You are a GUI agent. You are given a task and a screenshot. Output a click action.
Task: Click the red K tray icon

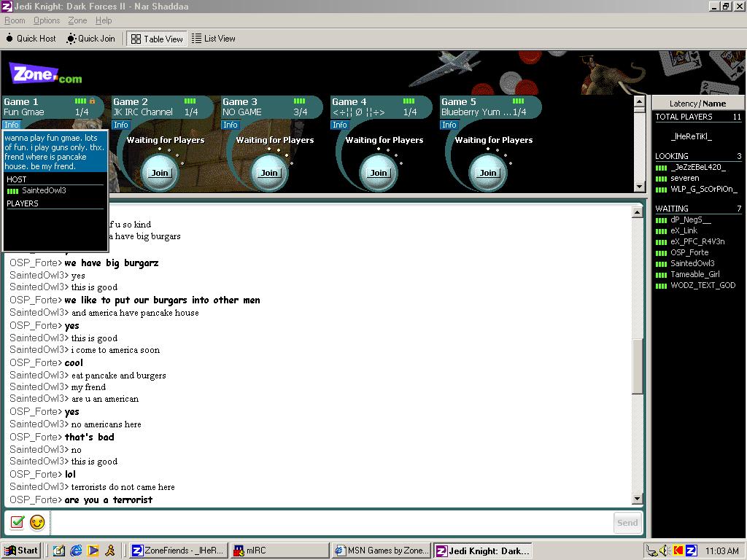coord(678,551)
